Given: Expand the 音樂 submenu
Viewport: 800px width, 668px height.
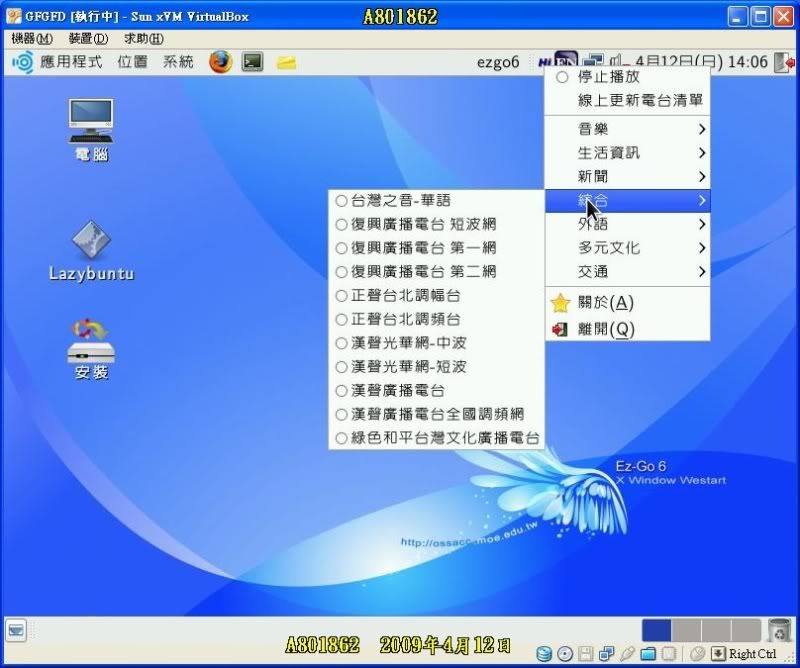Looking at the screenshot, I should pos(627,129).
